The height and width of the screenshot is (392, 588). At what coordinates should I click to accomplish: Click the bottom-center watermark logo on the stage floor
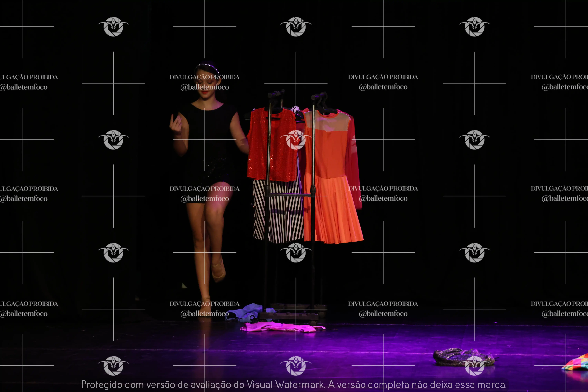(x=296, y=366)
